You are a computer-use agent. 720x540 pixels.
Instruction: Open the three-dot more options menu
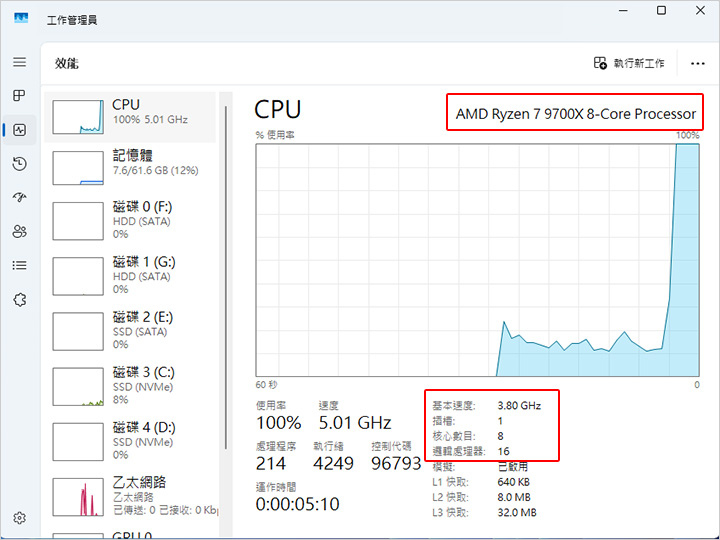(698, 63)
